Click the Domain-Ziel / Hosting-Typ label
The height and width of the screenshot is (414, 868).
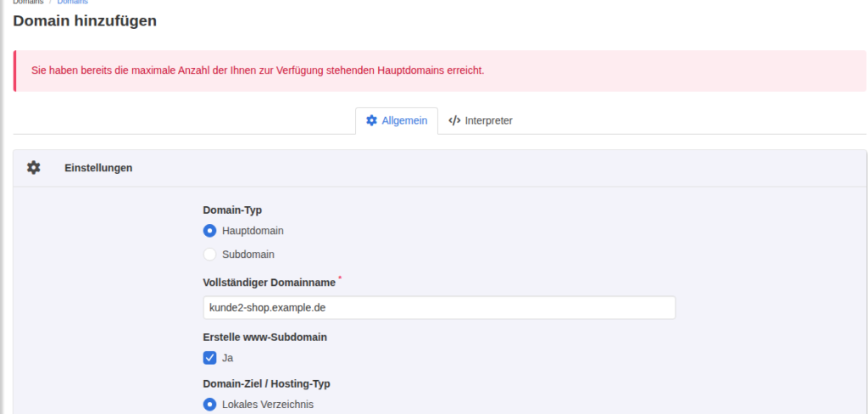[x=267, y=383]
